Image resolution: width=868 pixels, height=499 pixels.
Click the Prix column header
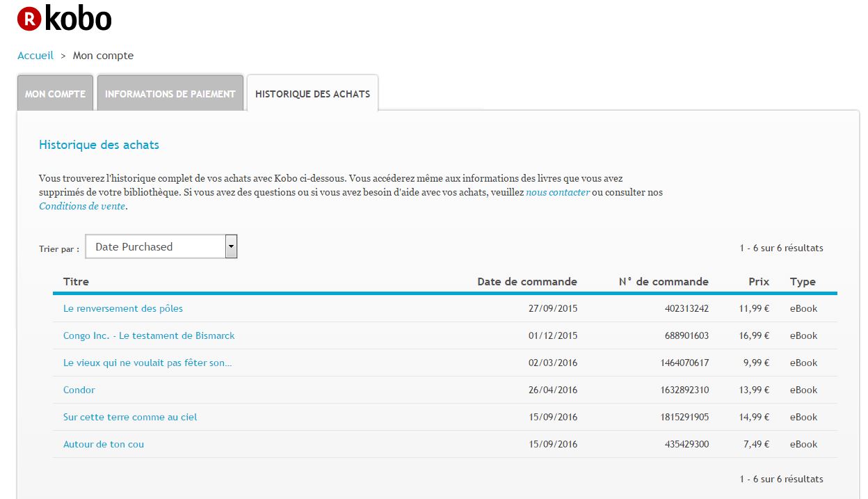pyautogui.click(x=759, y=282)
